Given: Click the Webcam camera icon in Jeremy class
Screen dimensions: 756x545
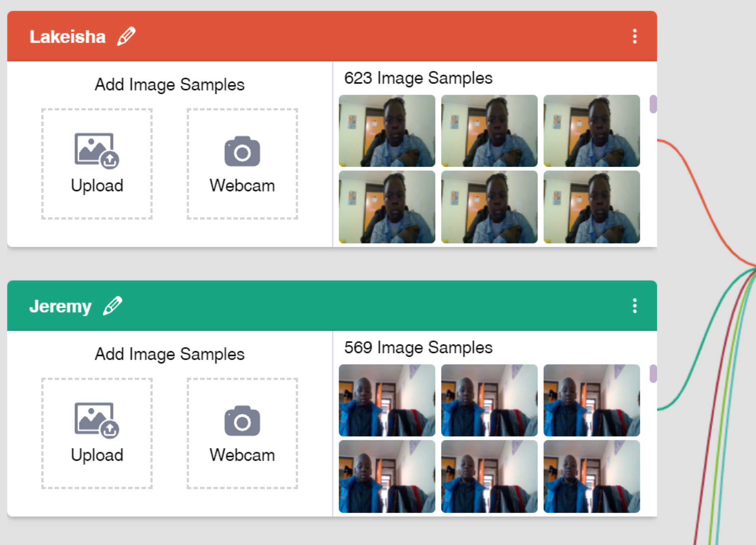Looking at the screenshot, I should click(242, 421).
